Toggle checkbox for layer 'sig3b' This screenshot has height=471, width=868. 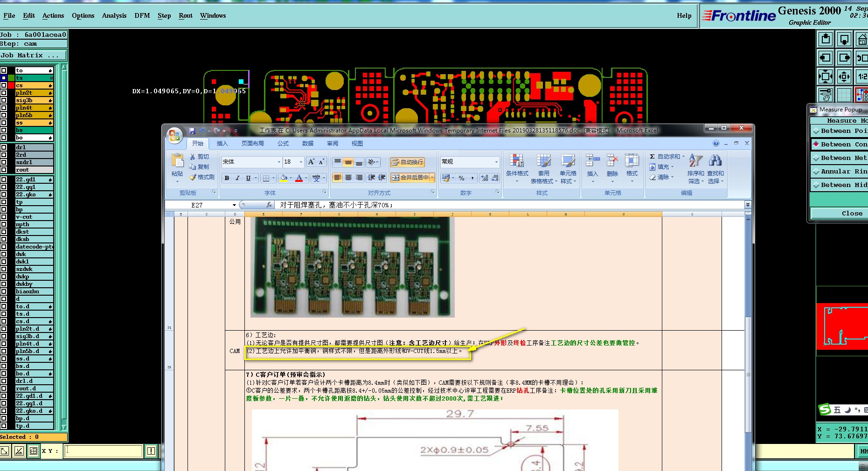point(4,100)
